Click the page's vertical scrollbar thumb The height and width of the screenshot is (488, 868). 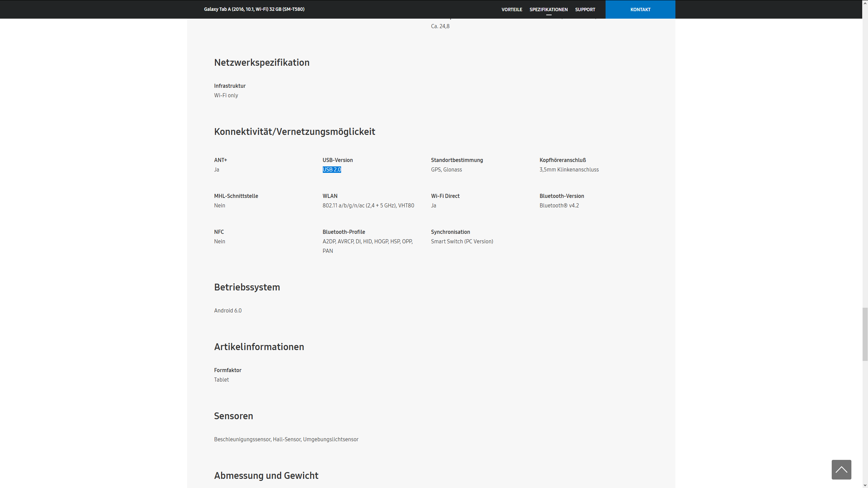[x=865, y=334]
